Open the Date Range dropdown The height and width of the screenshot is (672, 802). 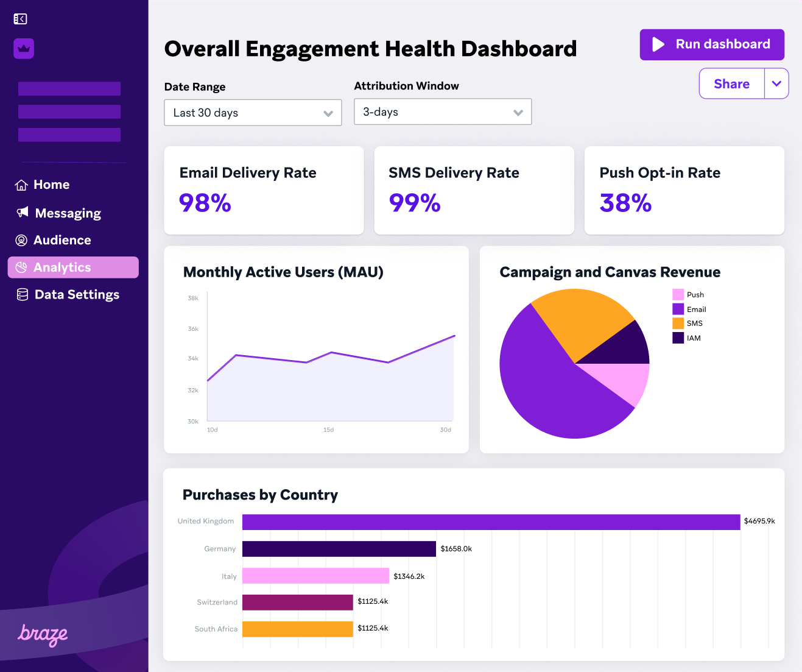click(253, 113)
